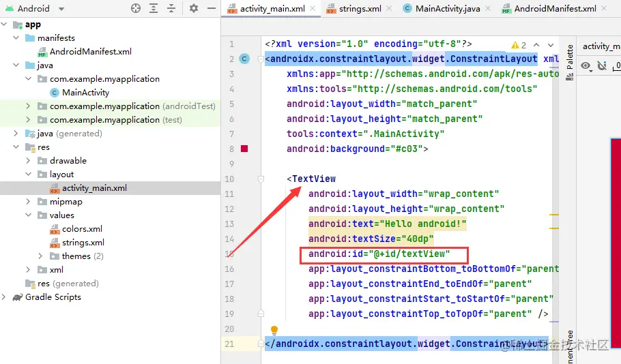Fold the ConstraintLayout element at line 2

tap(261, 59)
